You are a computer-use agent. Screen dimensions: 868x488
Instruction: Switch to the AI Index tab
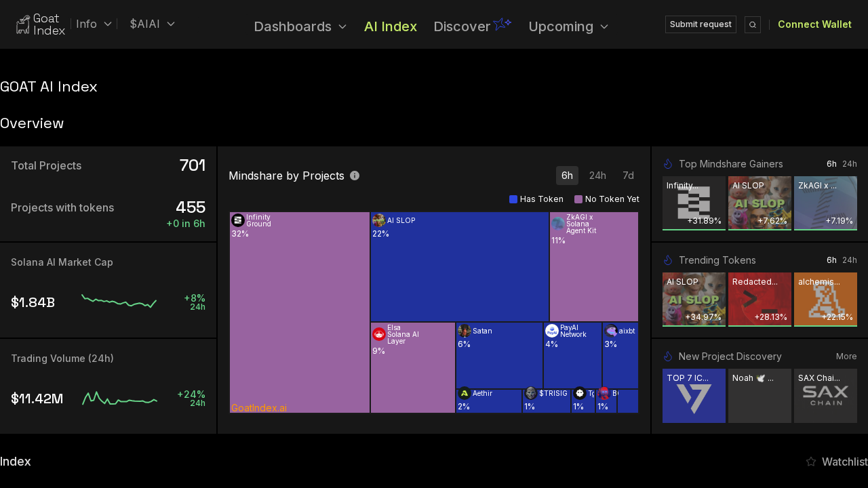click(391, 26)
